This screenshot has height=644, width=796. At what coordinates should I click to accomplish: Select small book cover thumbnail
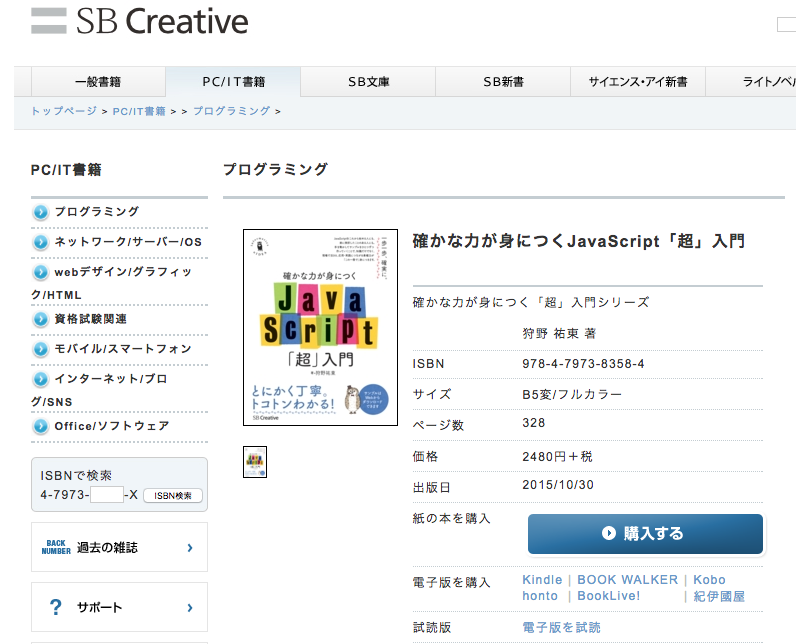(255, 462)
